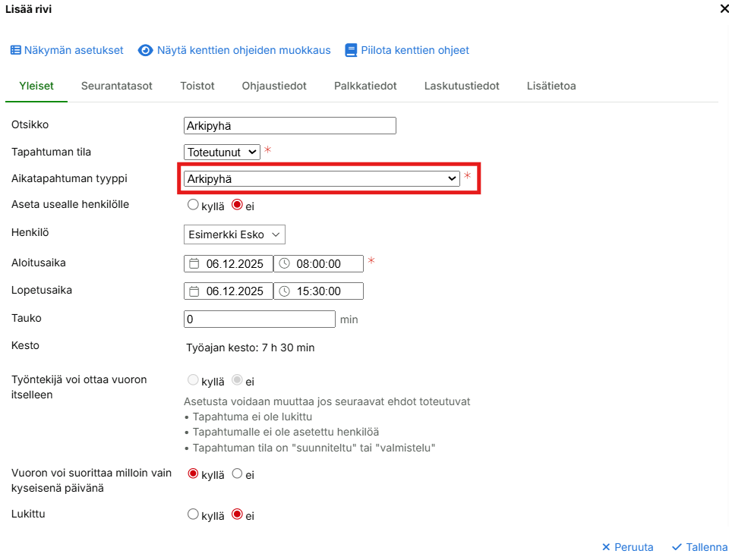
Task: Click clock icon in Aloitusaika time field
Action: point(285,263)
